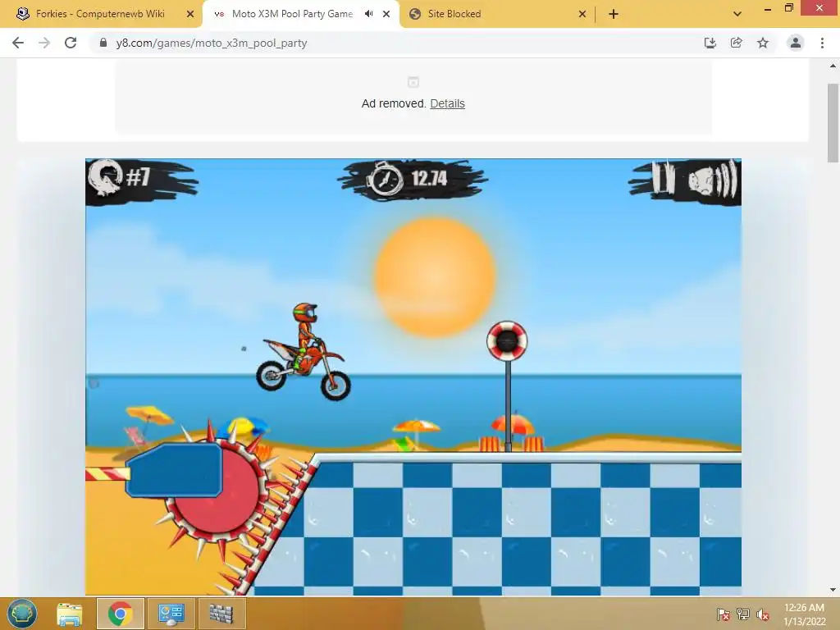840x630 pixels.
Task: Click the address bar URL field
Action: [396, 43]
